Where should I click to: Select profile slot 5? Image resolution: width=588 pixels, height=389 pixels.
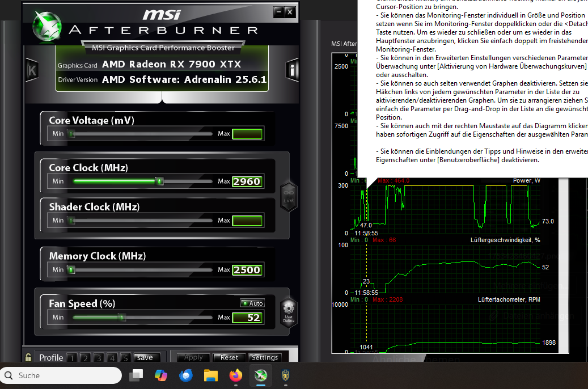coord(126,357)
